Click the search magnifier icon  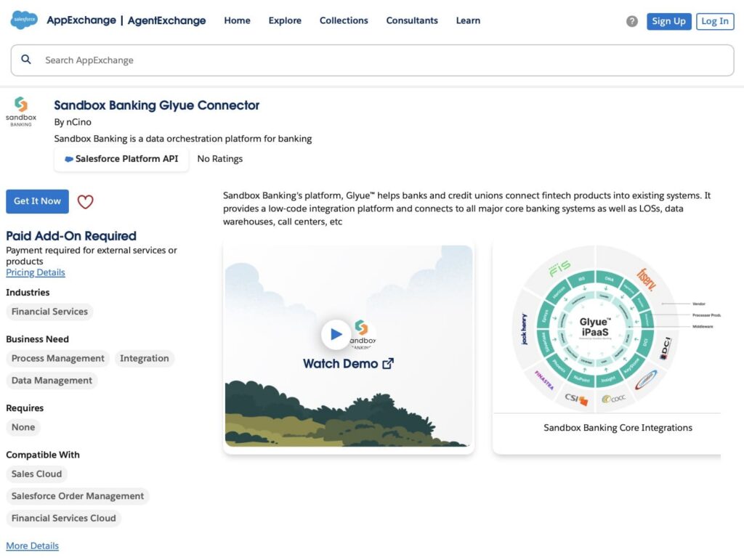tap(26, 60)
